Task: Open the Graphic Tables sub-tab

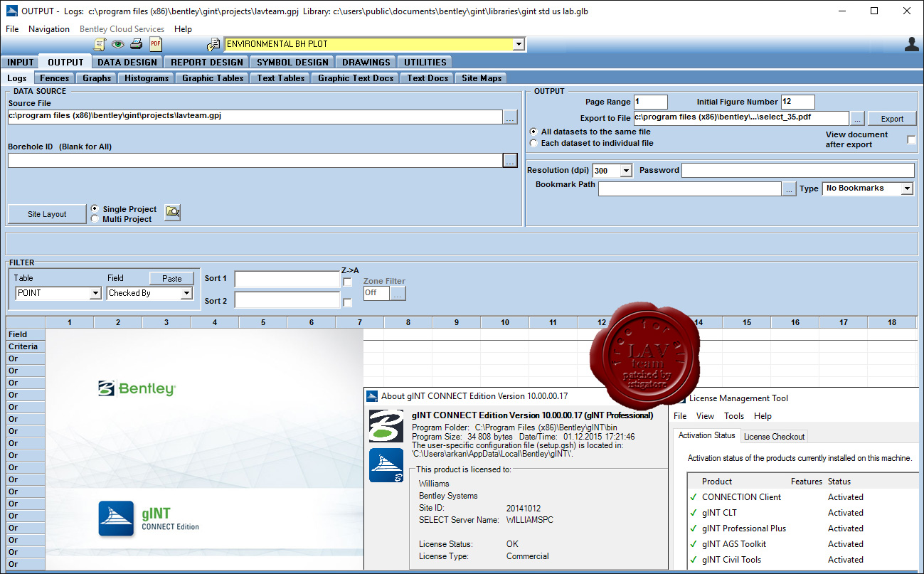Action: pos(213,78)
